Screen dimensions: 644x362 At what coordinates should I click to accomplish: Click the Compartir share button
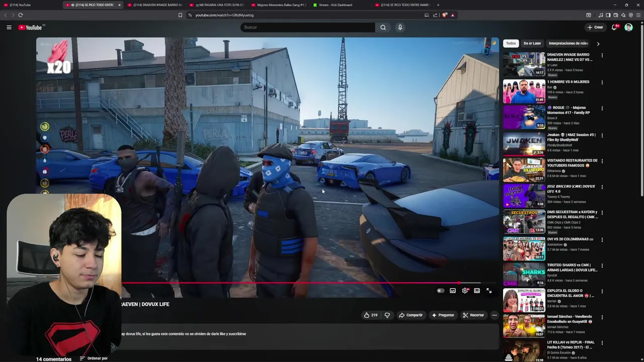pyautogui.click(x=411, y=315)
